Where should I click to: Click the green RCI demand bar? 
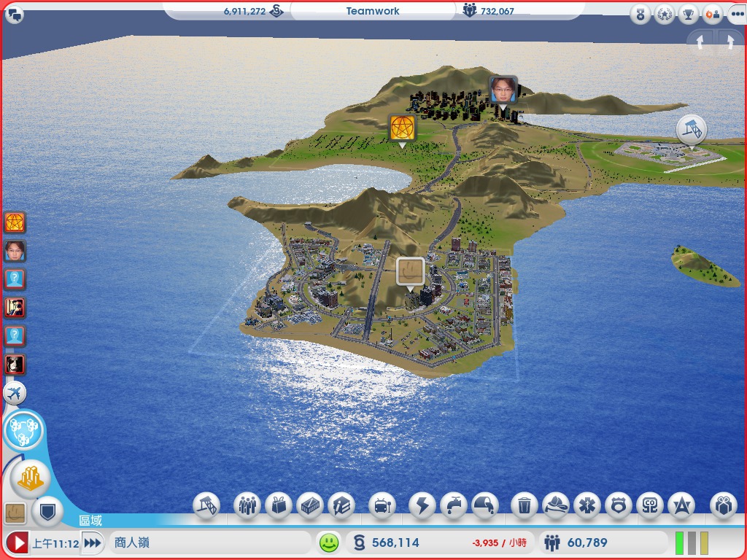680,542
